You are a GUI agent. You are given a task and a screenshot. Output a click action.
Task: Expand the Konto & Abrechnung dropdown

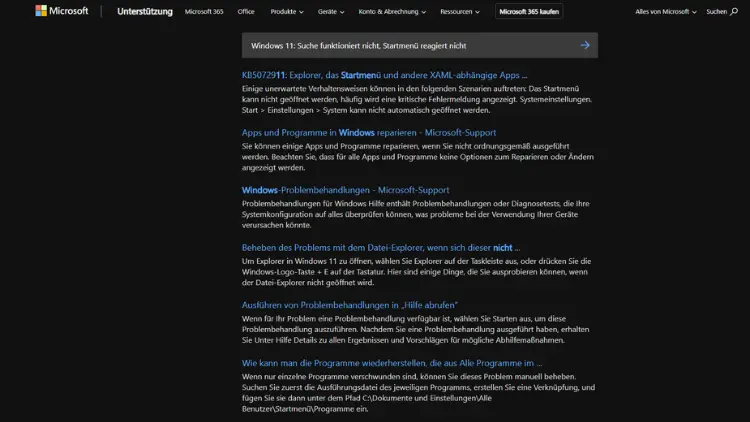click(x=392, y=11)
